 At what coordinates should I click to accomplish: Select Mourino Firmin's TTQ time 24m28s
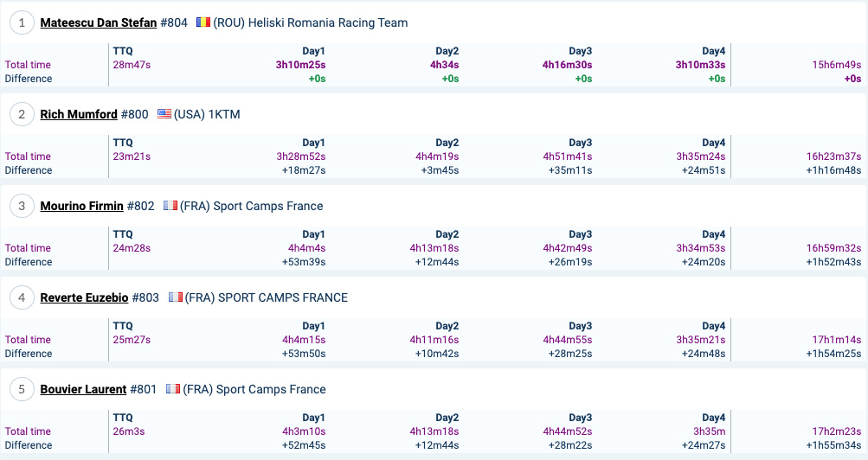[132, 248]
